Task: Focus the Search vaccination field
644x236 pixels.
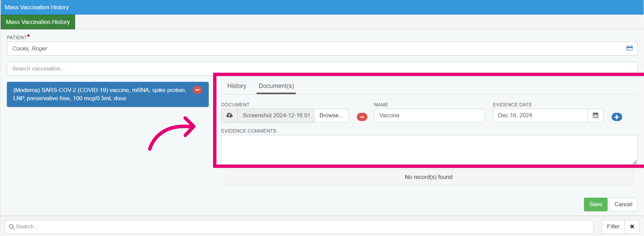Action: [x=322, y=69]
